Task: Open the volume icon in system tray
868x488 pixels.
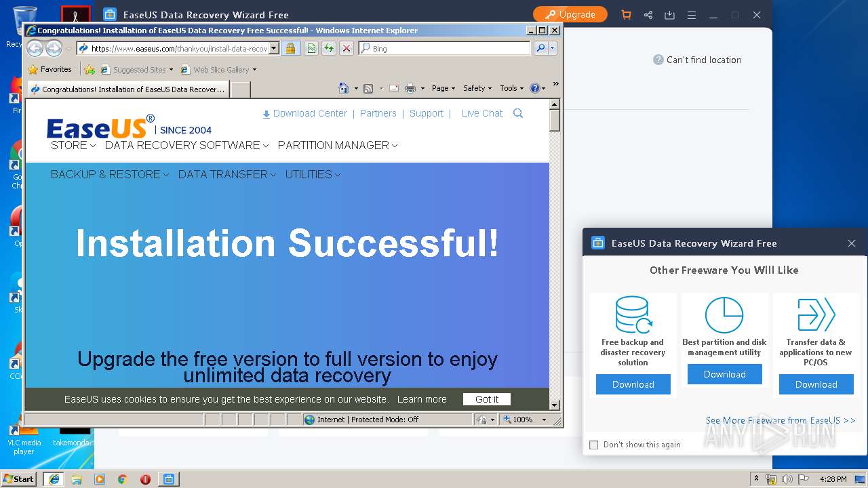Action: pyautogui.click(x=786, y=479)
